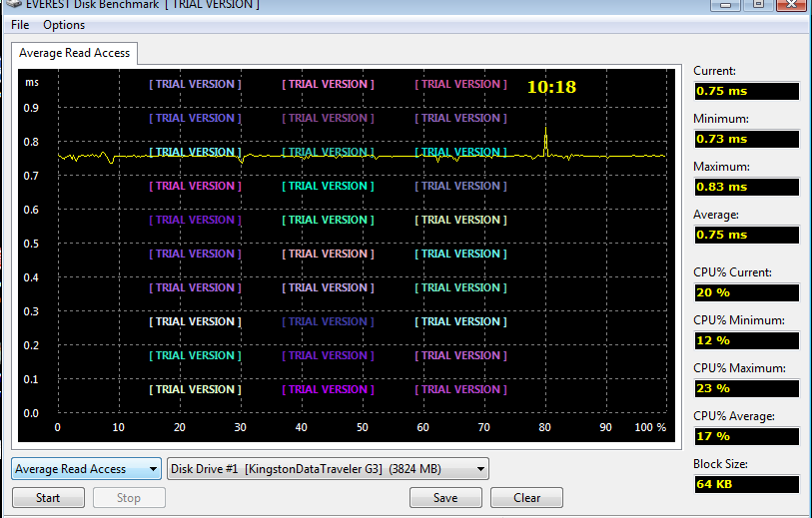Image resolution: width=812 pixels, height=518 pixels.
Task: Expand the Average Read Access test dropdown
Action: [86, 469]
